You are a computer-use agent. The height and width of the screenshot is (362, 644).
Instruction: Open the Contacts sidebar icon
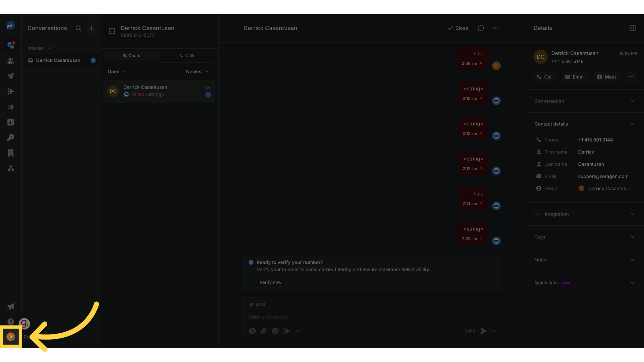click(x=11, y=61)
